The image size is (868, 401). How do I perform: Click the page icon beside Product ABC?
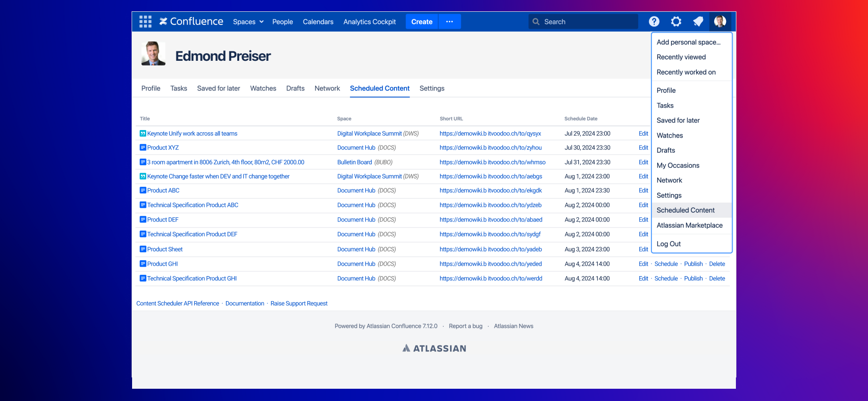143,190
